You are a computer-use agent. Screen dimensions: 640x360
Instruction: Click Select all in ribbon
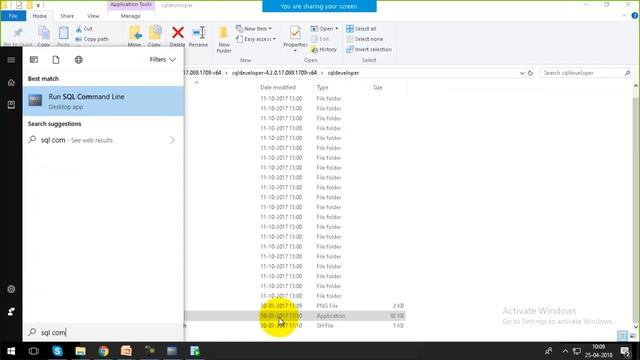pyautogui.click(x=361, y=29)
